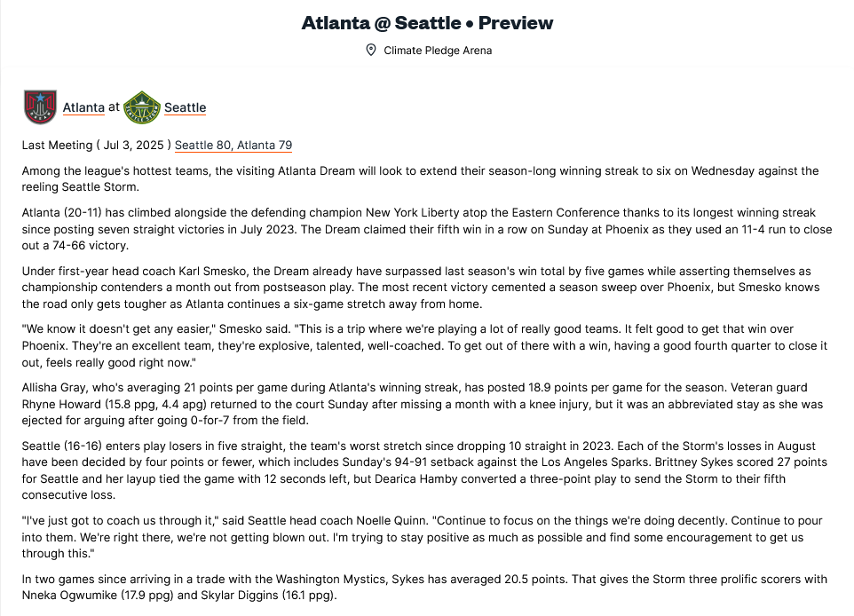
Task: Click the Atlanta @ Seattle Preview heading
Action: pyautogui.click(x=427, y=23)
